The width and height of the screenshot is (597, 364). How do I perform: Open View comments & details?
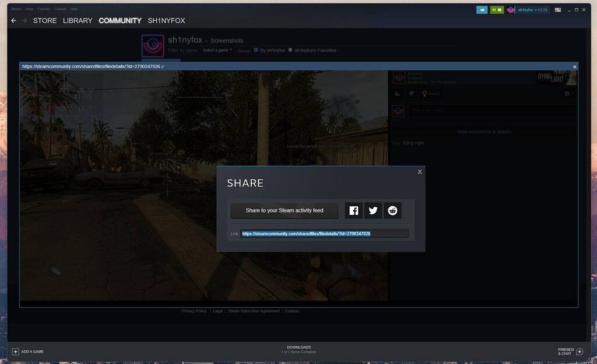[484, 132]
